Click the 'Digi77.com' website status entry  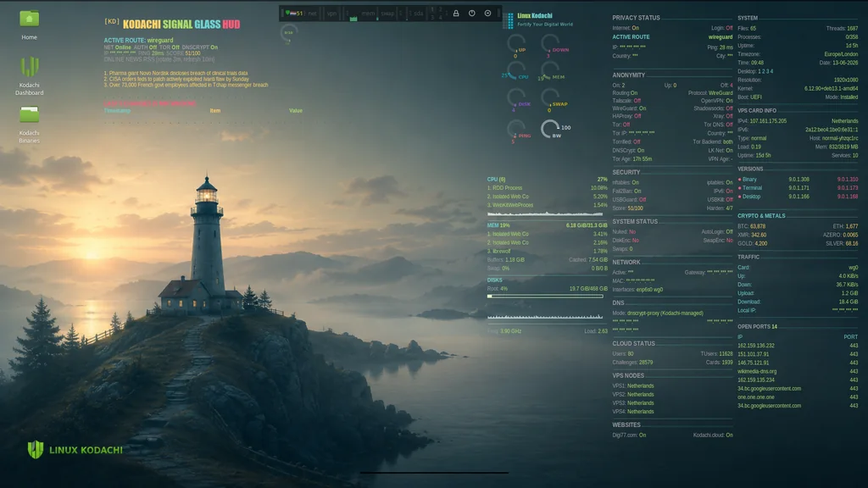(x=629, y=435)
